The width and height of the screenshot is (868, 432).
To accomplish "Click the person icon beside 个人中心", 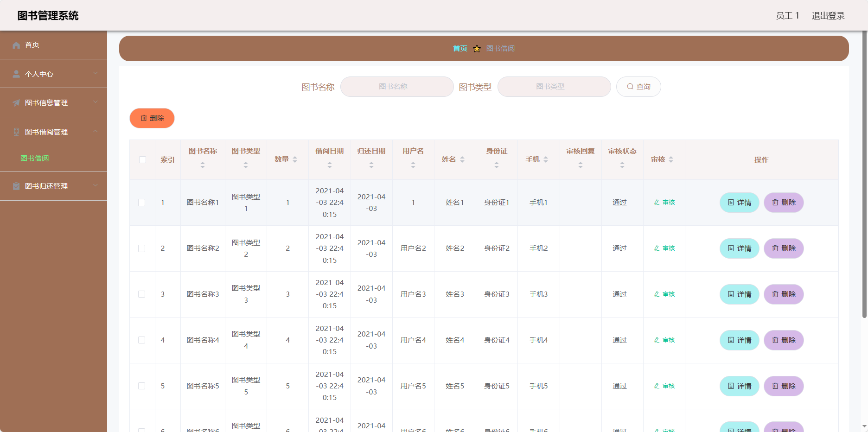I will (x=16, y=74).
